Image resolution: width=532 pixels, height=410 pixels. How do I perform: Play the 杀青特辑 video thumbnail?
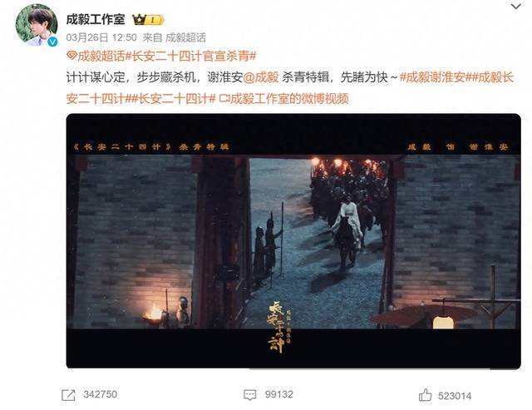(293, 241)
